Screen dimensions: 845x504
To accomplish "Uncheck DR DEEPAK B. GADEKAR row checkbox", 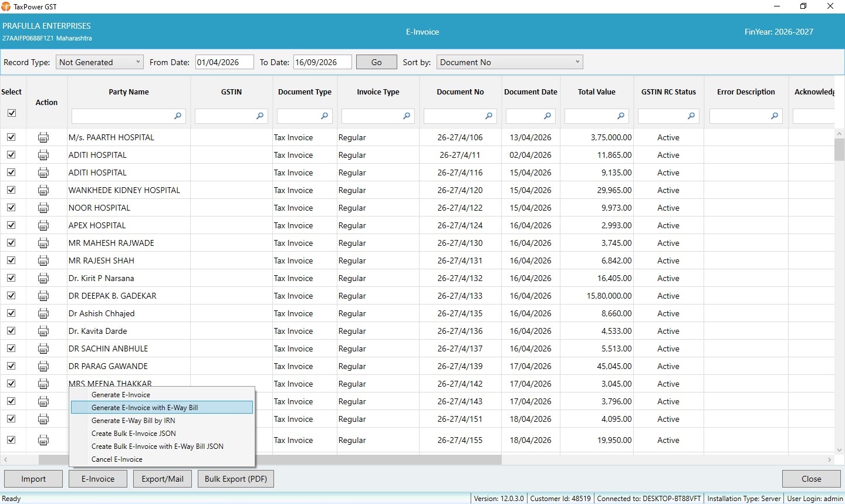I will (x=11, y=296).
